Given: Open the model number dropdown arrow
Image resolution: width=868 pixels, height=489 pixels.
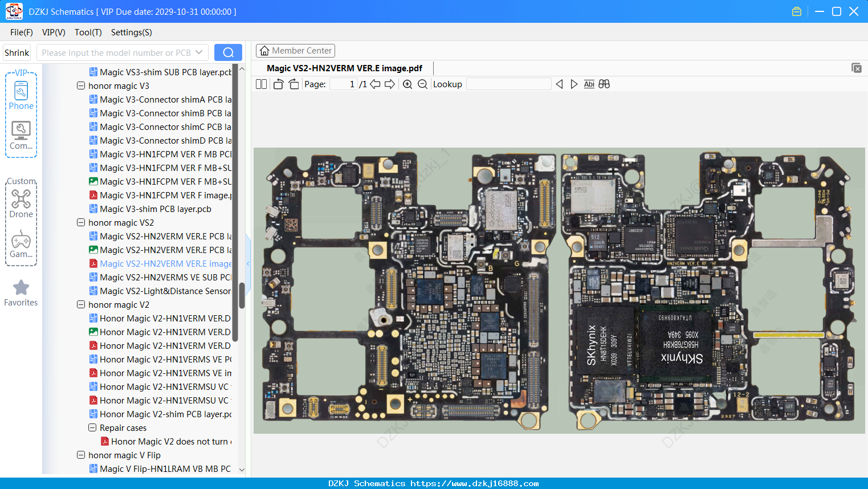Looking at the screenshot, I should point(199,52).
